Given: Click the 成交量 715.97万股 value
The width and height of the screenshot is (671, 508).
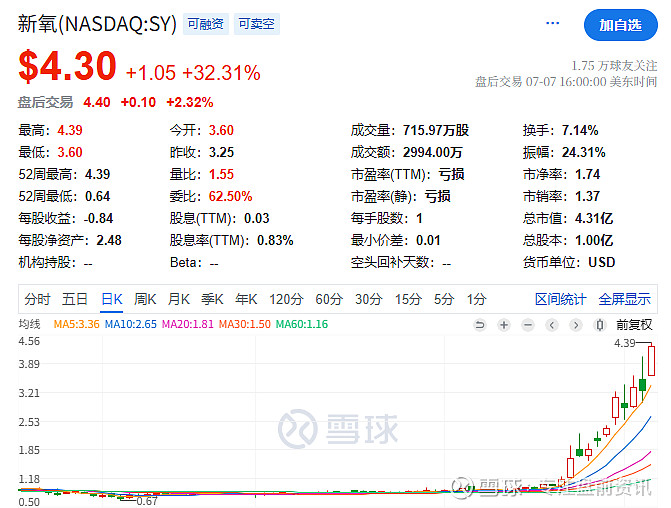Looking at the screenshot, I should pyautogui.click(x=436, y=130).
